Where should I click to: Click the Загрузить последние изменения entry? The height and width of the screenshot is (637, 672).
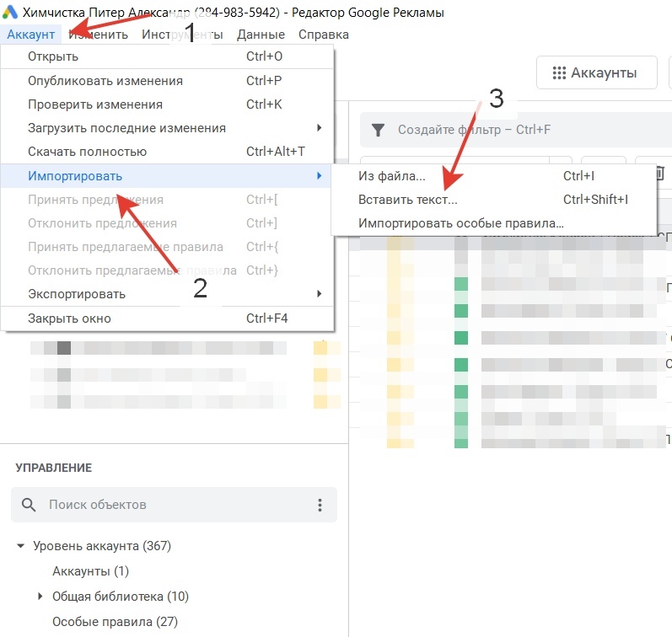click(x=167, y=128)
